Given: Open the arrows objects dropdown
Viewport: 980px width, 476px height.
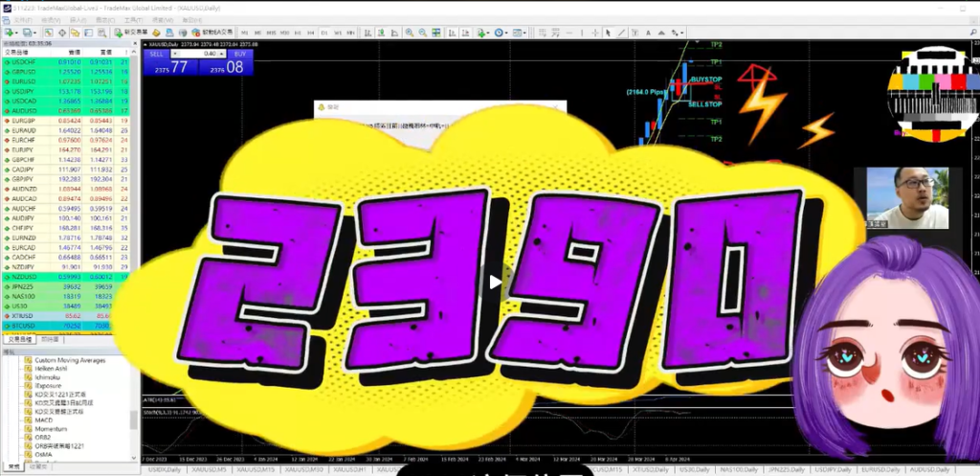Looking at the screenshot, I should click(678, 33).
